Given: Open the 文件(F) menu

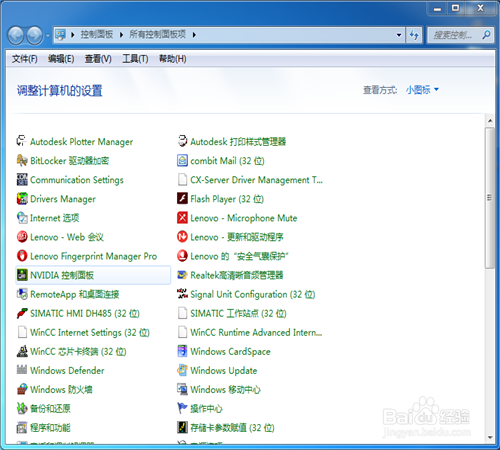Looking at the screenshot, I should coord(25,59).
